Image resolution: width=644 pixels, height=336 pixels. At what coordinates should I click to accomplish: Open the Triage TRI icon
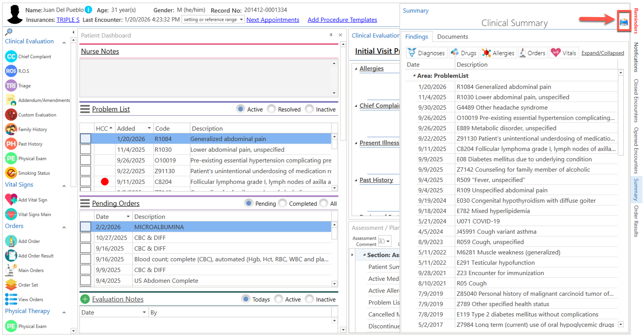[x=11, y=86]
